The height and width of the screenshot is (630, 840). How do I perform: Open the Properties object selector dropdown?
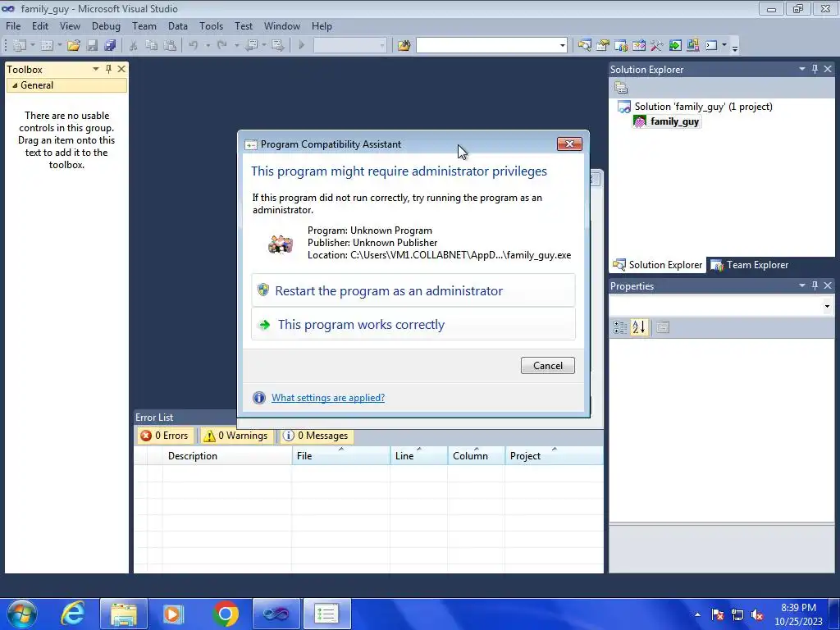[x=827, y=307]
